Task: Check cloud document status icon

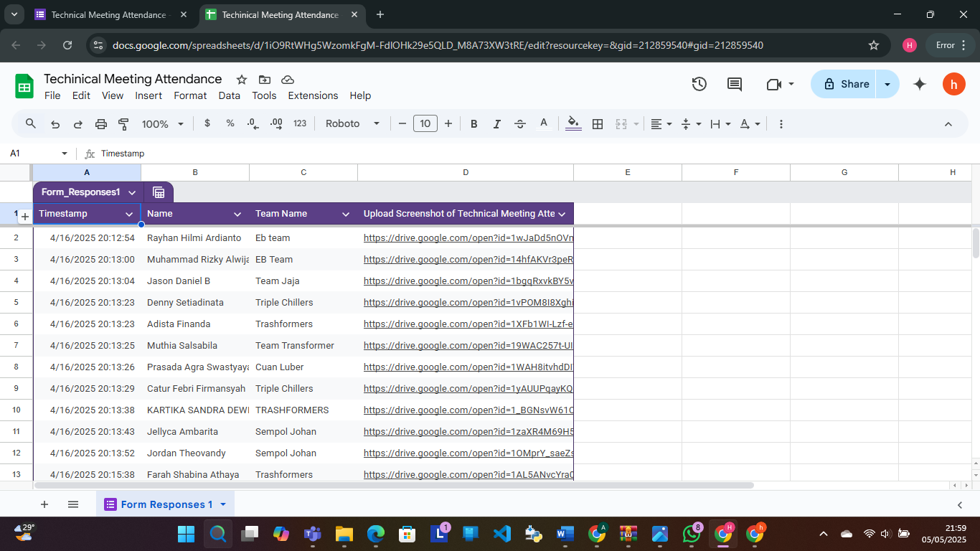Action: click(288, 80)
